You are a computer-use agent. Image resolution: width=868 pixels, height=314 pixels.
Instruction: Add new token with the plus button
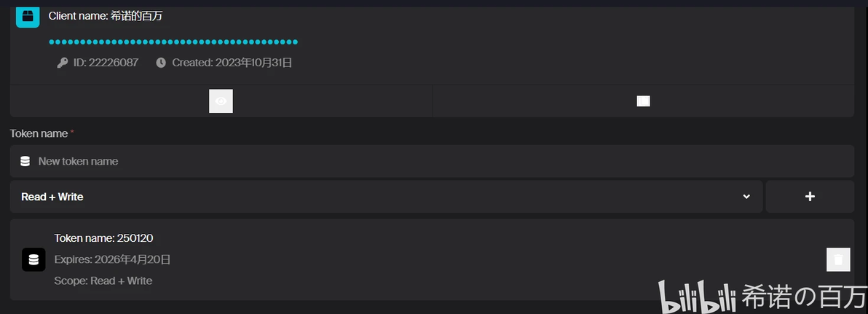coord(810,197)
